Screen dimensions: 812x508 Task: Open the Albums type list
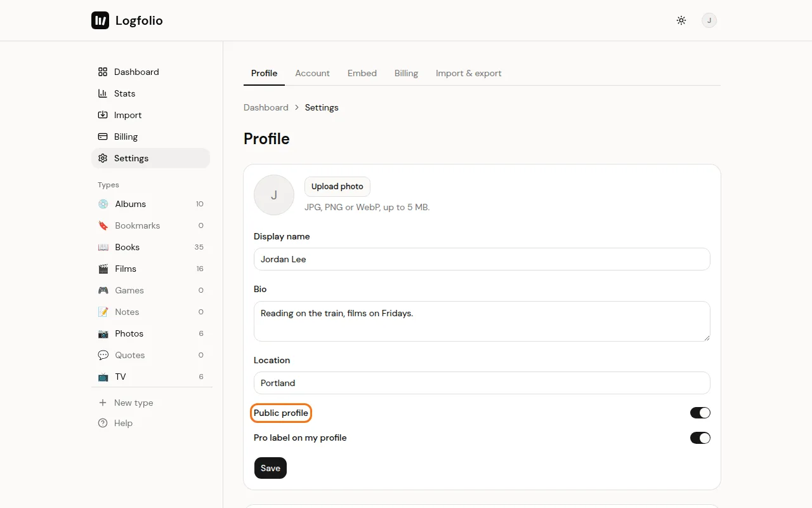(150, 204)
